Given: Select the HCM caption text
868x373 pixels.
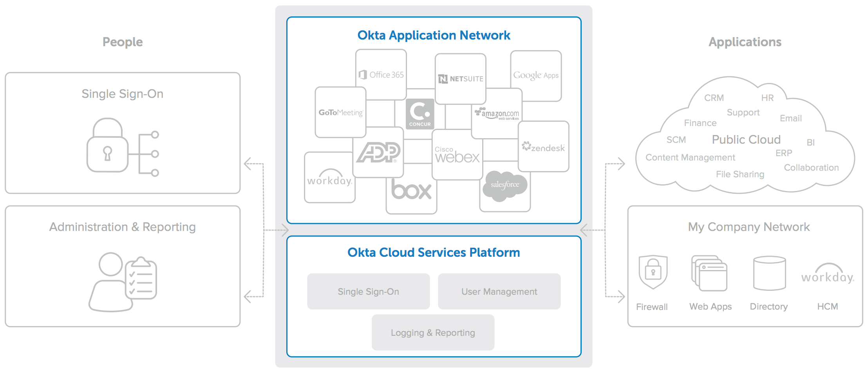Looking at the screenshot, I should pos(828,306).
